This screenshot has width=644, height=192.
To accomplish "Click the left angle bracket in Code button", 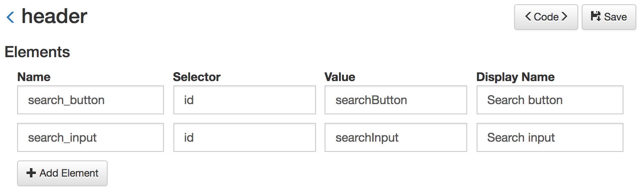I will (x=528, y=17).
